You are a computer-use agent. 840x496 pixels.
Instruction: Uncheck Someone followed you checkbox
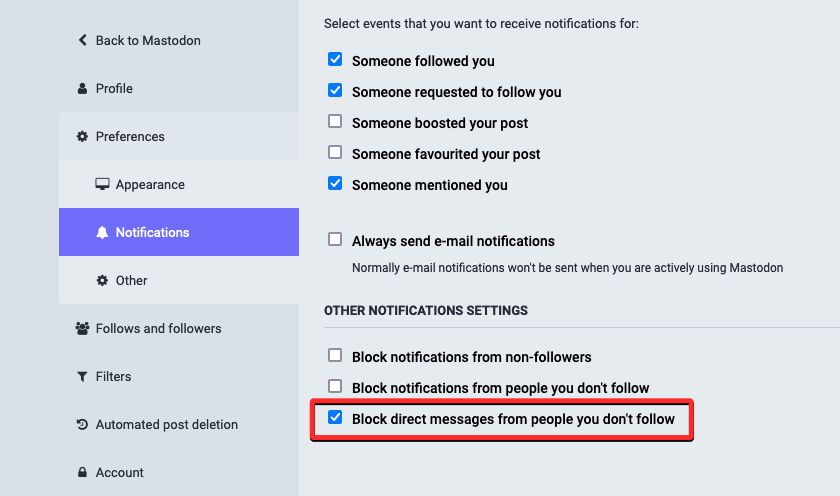pyautogui.click(x=335, y=60)
